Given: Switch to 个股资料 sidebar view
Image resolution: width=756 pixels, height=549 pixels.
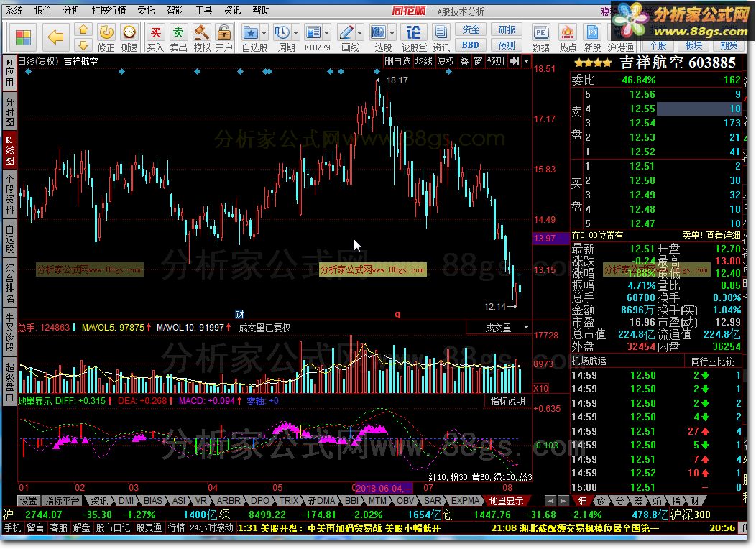Looking at the screenshot, I should (9, 194).
